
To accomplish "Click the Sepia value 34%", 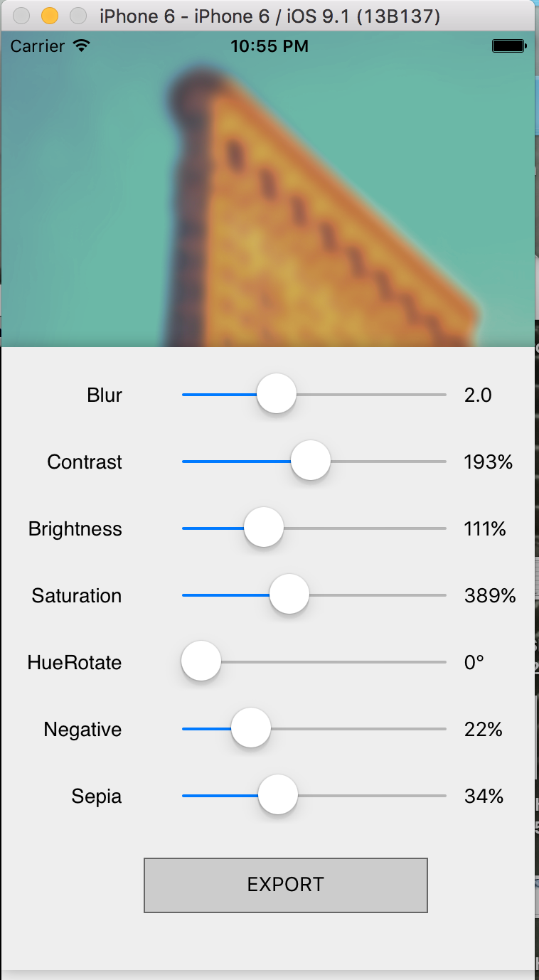I will point(484,797).
